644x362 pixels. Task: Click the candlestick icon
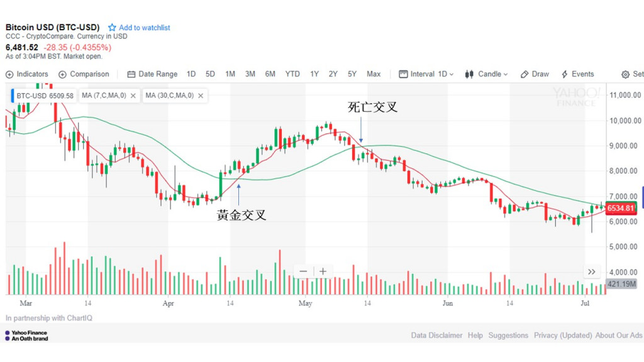(x=469, y=74)
